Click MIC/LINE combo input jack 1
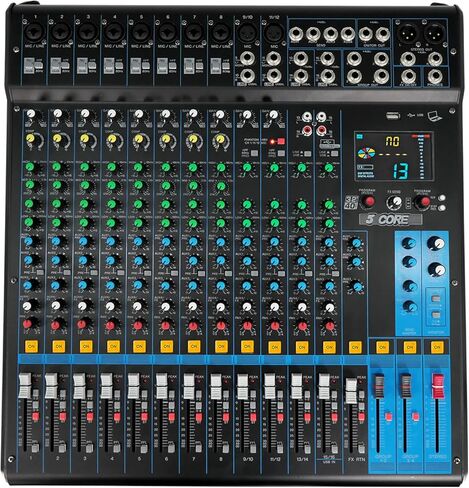 (x=35, y=33)
